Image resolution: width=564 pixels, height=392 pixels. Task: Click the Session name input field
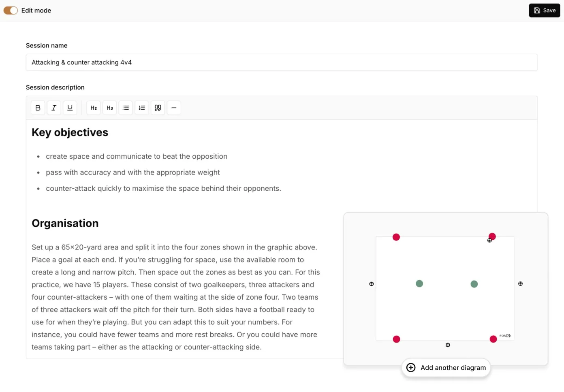click(x=282, y=62)
